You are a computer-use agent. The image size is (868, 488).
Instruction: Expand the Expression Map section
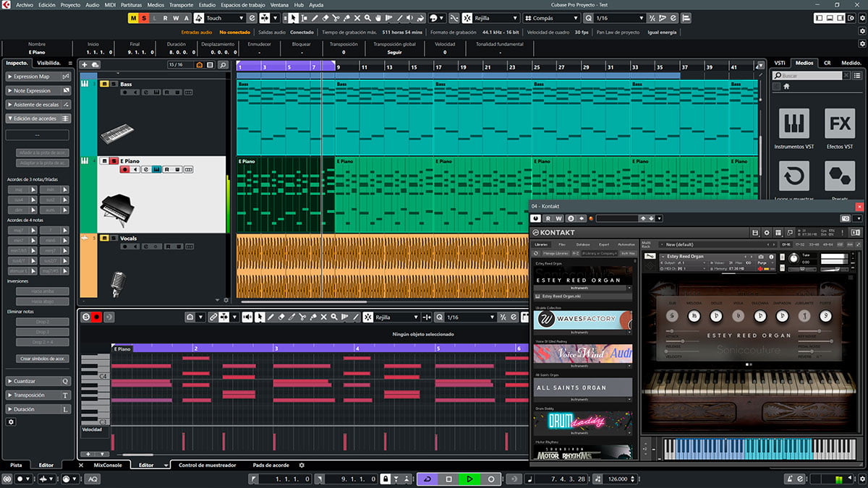pyautogui.click(x=38, y=76)
